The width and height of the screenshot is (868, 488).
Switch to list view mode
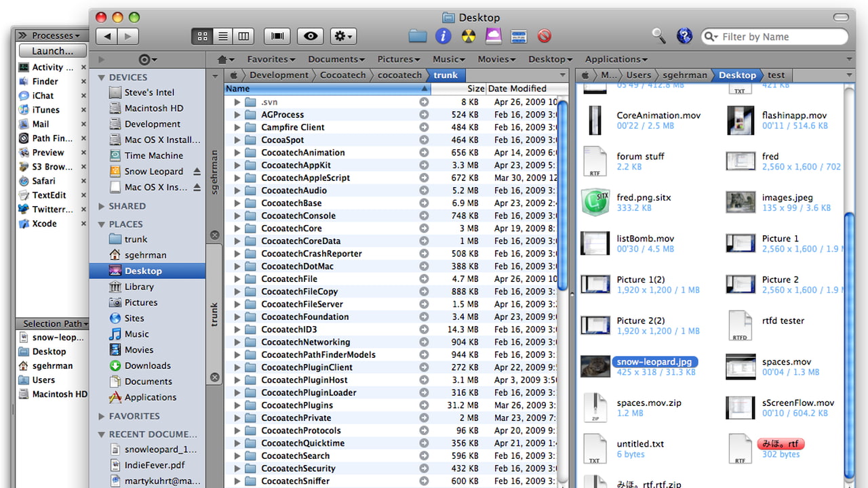[222, 36]
